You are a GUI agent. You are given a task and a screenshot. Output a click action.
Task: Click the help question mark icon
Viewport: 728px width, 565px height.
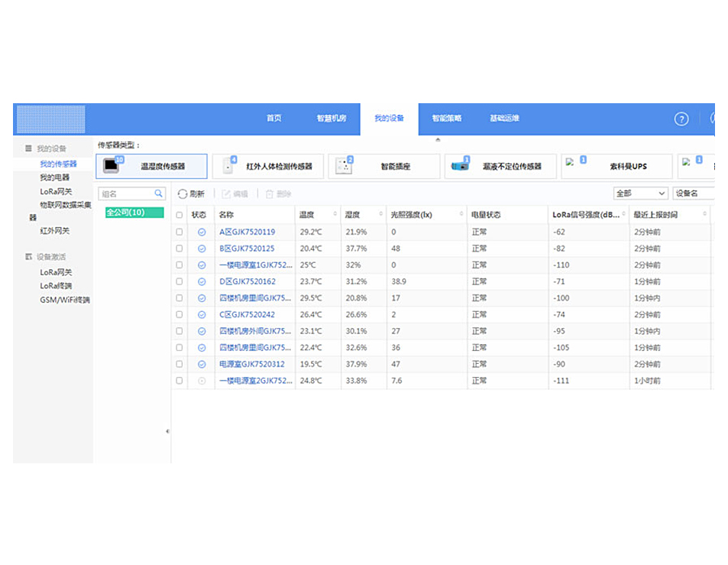pos(681,119)
